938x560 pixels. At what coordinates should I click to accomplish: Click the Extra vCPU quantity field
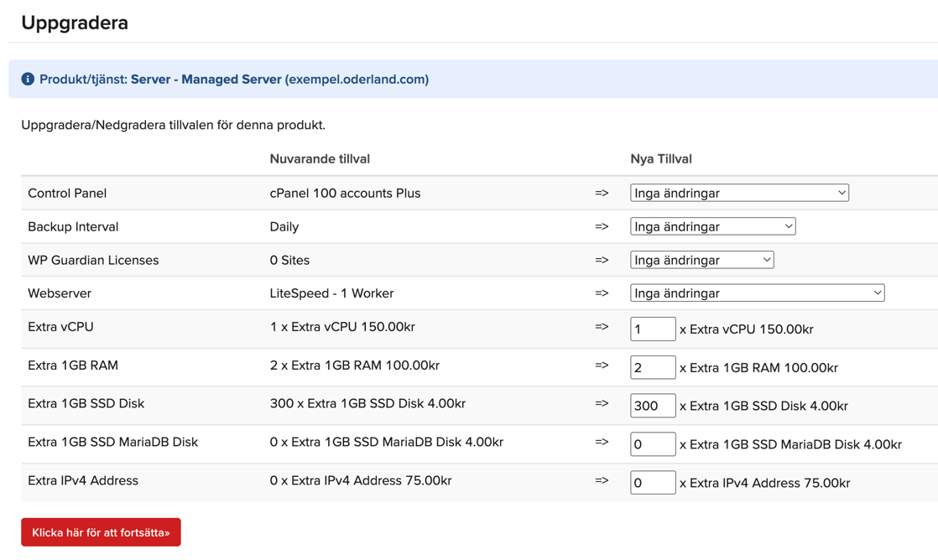pyautogui.click(x=652, y=329)
